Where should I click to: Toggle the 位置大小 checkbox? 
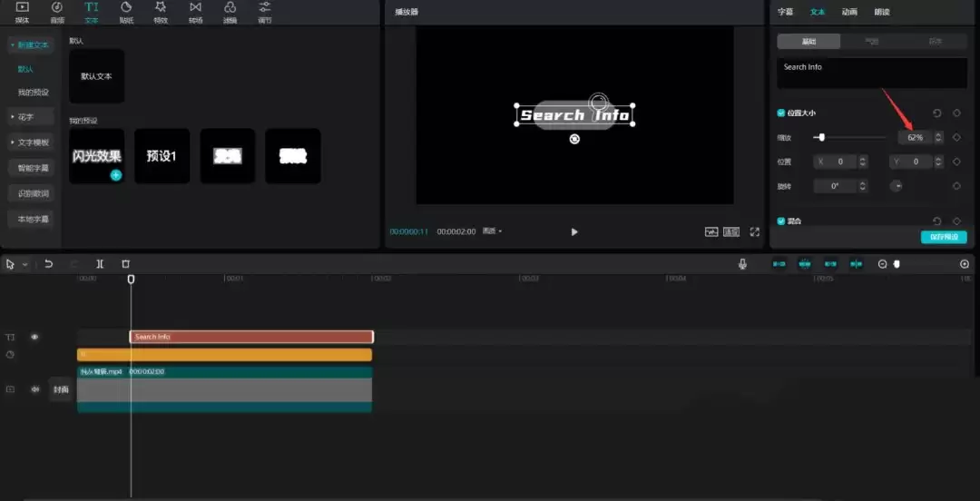pyautogui.click(x=780, y=113)
